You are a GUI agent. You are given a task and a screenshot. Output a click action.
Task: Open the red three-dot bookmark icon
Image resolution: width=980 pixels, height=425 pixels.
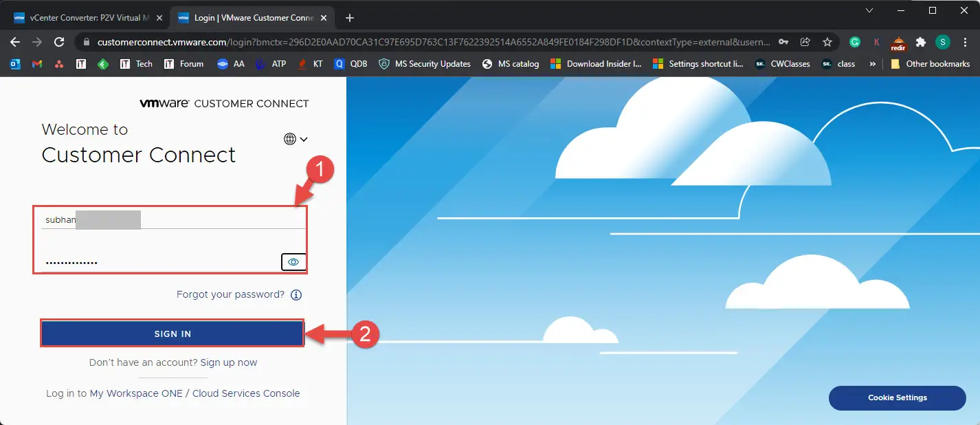coord(59,64)
